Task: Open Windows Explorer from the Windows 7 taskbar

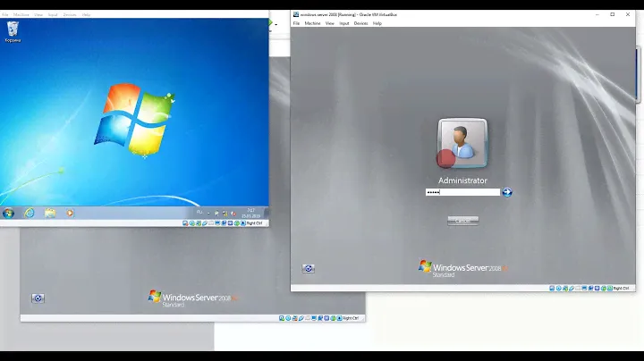Action: [50, 213]
